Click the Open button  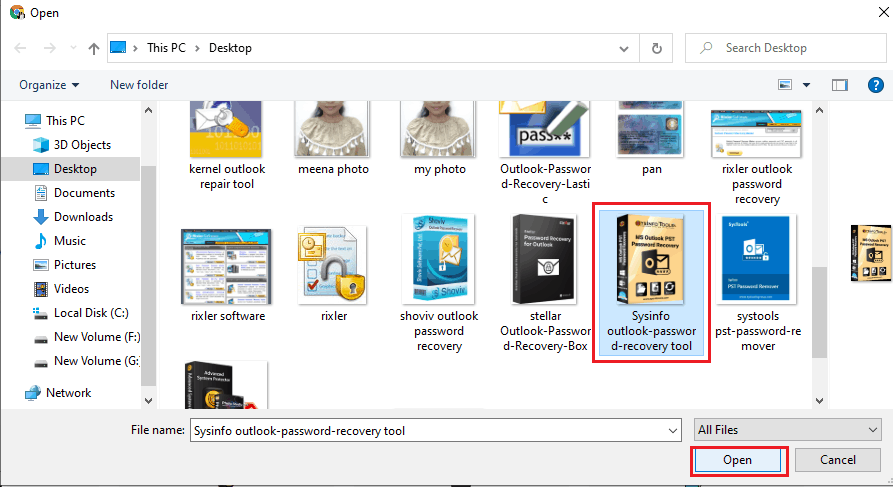pos(738,460)
